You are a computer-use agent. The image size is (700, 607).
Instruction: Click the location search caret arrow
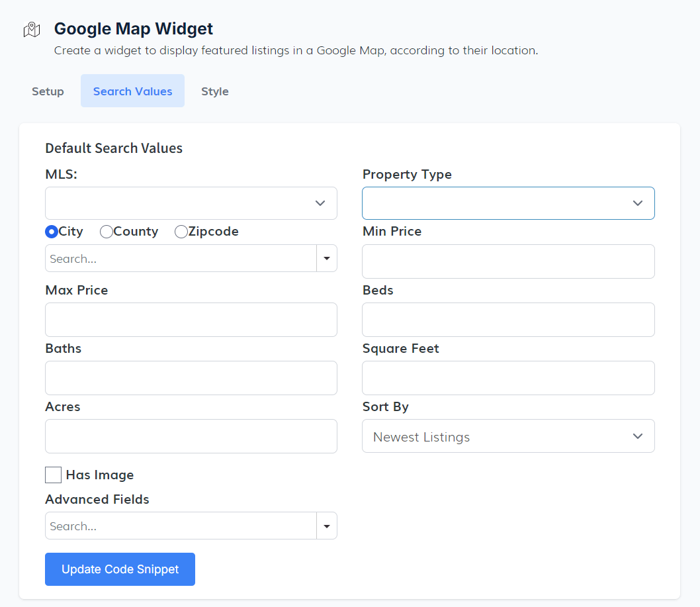[x=327, y=259]
